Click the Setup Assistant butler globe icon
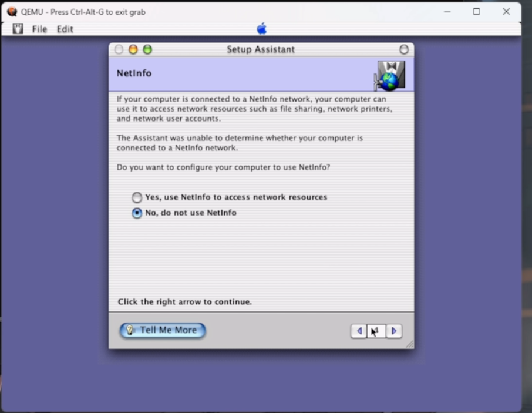532x413 pixels. coord(390,75)
